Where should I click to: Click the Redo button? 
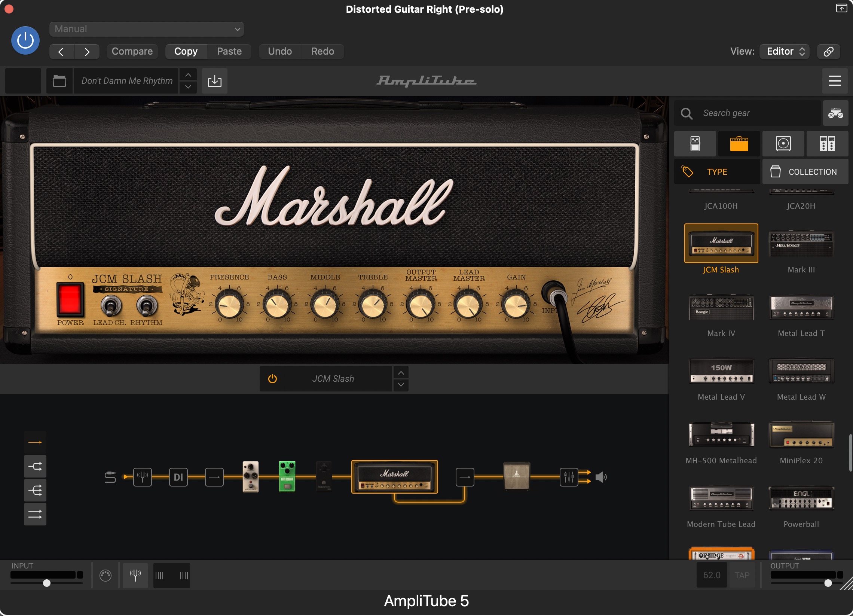pyautogui.click(x=323, y=52)
